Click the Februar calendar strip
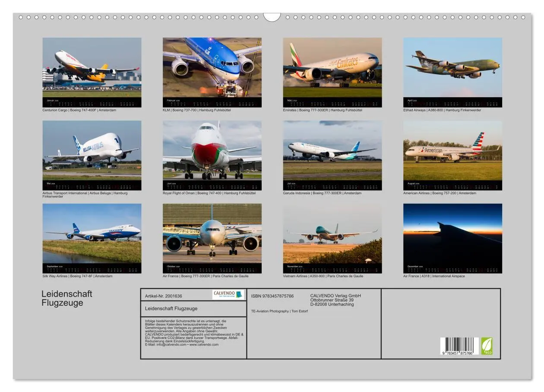This screenshot has height=392, width=544. click(x=212, y=102)
